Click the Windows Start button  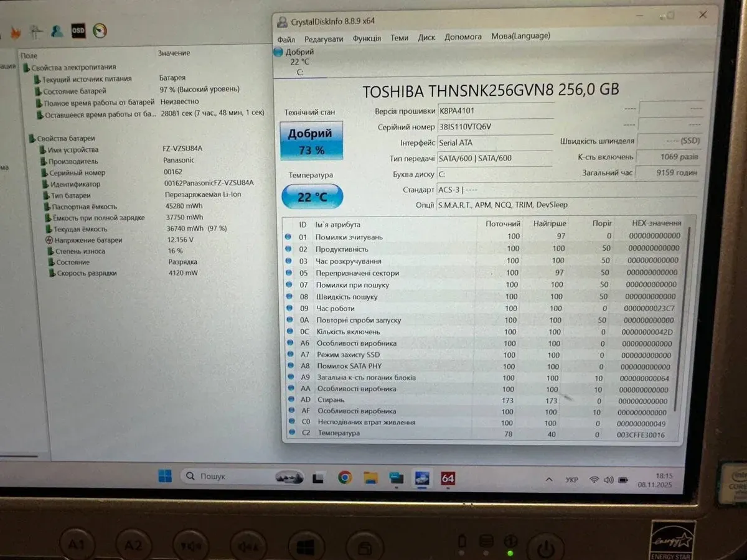coord(165,476)
